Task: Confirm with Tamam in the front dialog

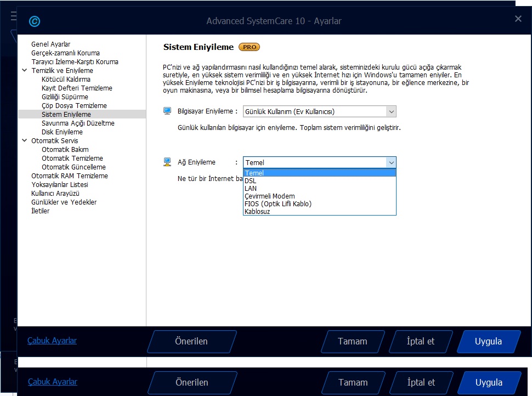Action: [353, 341]
